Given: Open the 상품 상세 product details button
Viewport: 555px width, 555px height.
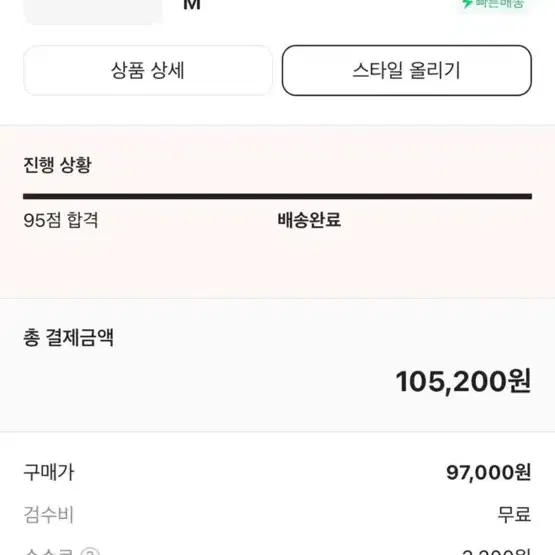Looking at the screenshot, I should point(148,70).
